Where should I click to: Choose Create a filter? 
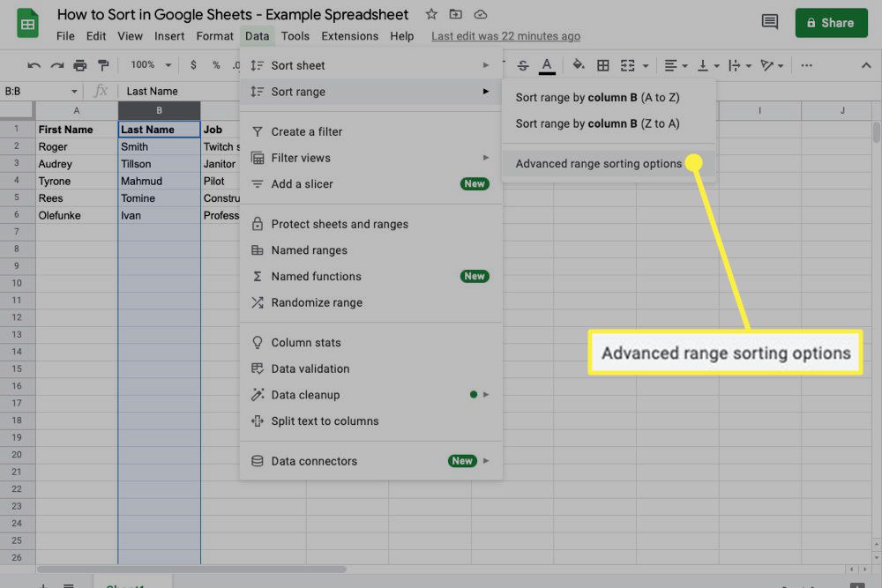(370, 131)
